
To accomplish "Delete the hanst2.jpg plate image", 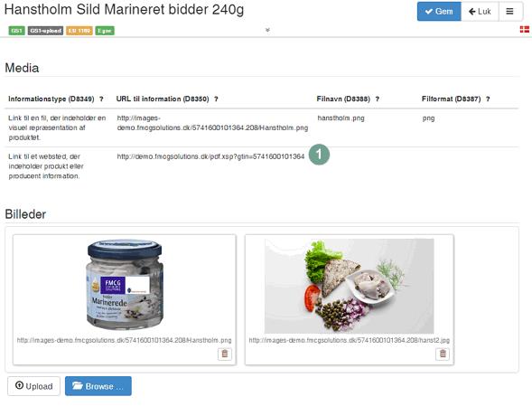I will pos(443,354).
